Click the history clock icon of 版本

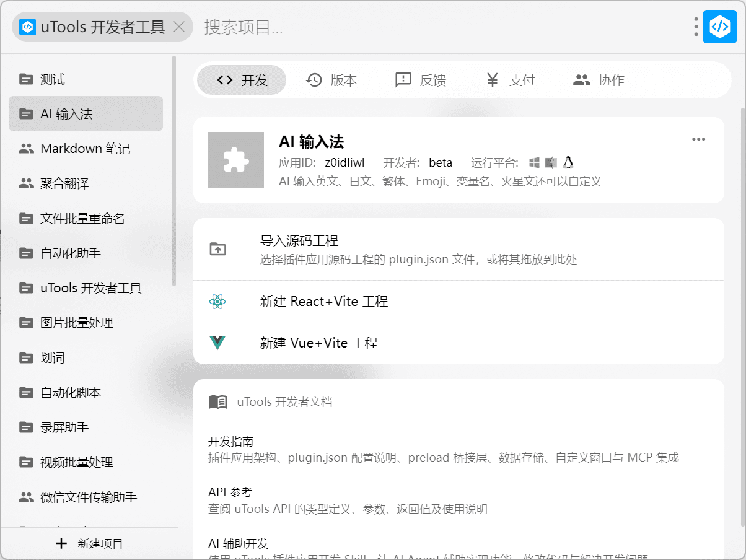pyautogui.click(x=314, y=80)
